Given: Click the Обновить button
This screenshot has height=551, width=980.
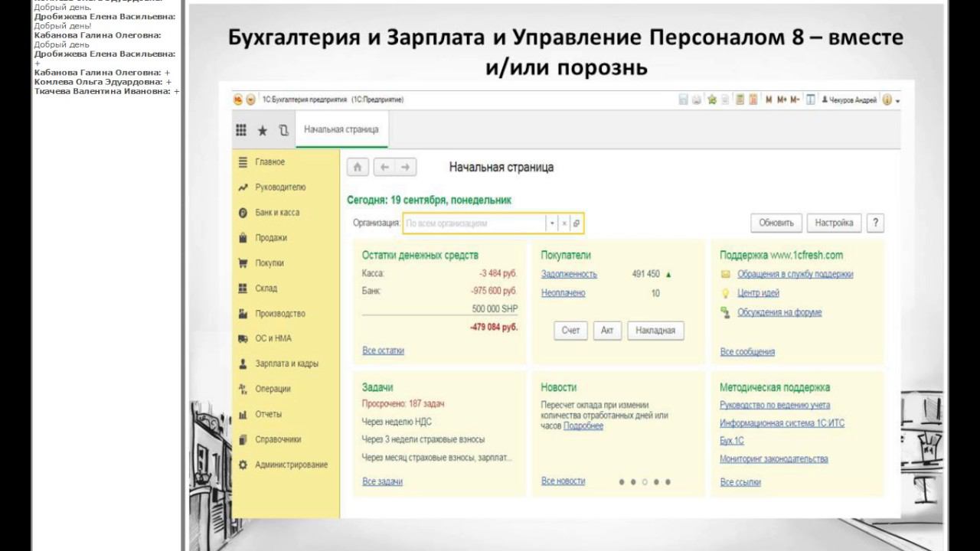Looking at the screenshot, I should tap(776, 223).
